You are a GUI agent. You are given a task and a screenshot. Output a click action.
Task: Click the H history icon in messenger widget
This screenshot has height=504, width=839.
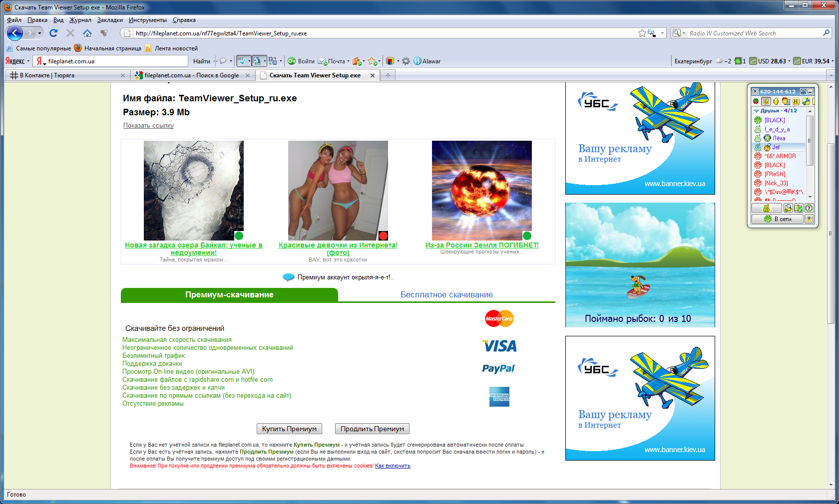(796, 101)
